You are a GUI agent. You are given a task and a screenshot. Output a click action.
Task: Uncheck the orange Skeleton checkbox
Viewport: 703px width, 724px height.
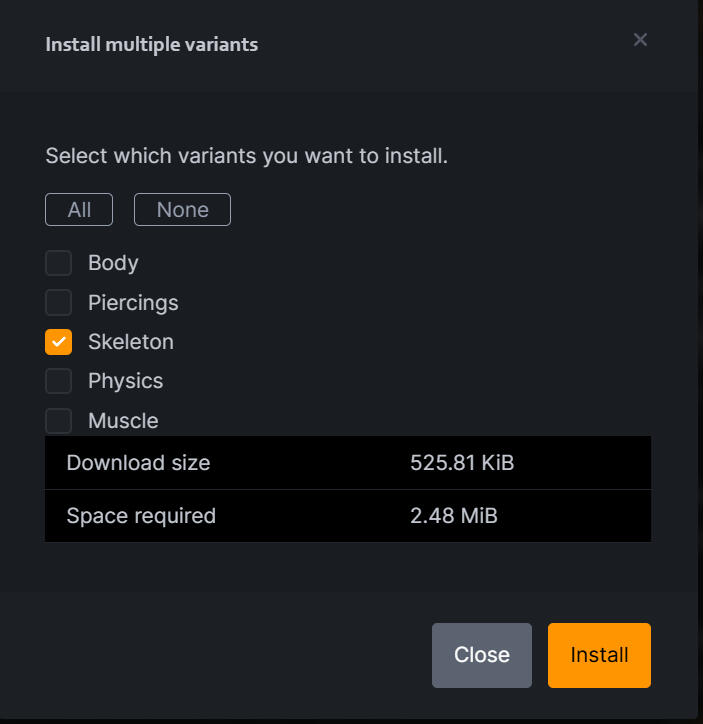59,342
